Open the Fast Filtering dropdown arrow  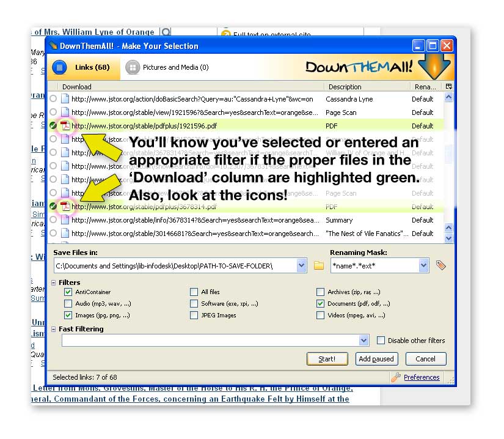(364, 341)
